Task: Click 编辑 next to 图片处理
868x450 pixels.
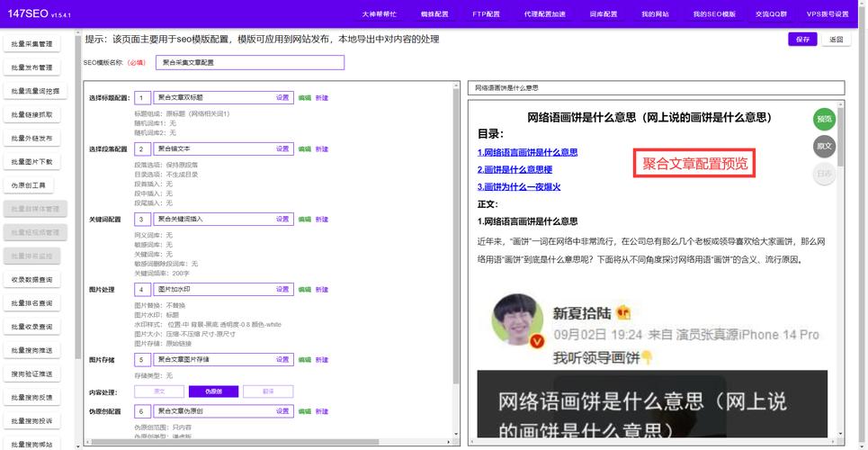Action: click(x=304, y=289)
